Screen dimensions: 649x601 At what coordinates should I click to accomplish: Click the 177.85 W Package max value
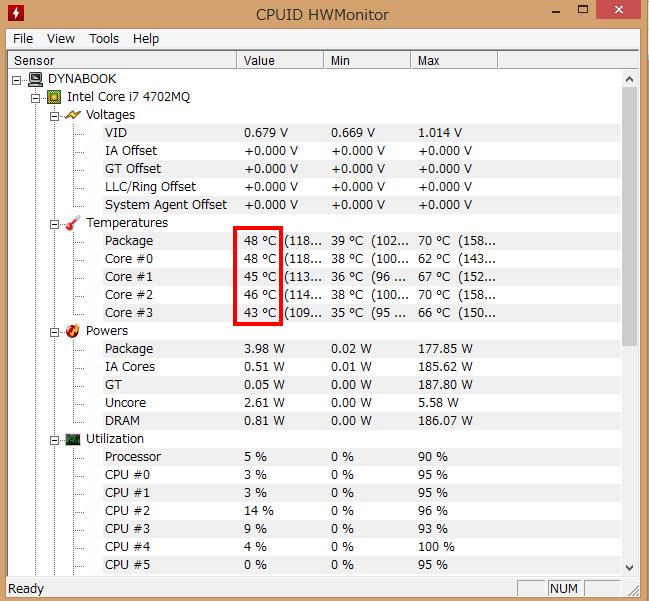tap(445, 349)
